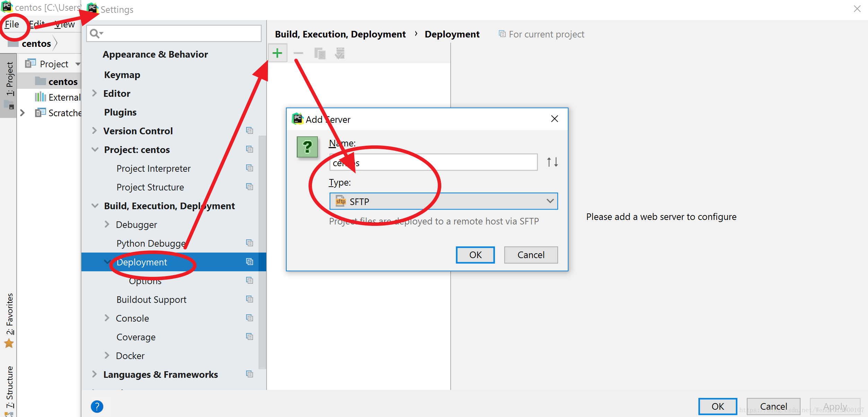The height and width of the screenshot is (417, 868).
Task: Expand the Editor settings section
Action: pos(94,93)
